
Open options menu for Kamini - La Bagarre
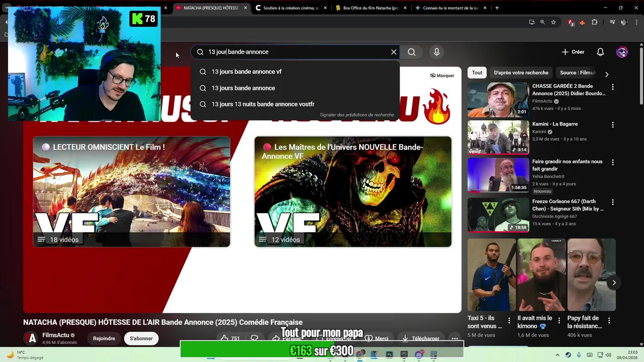(x=612, y=125)
